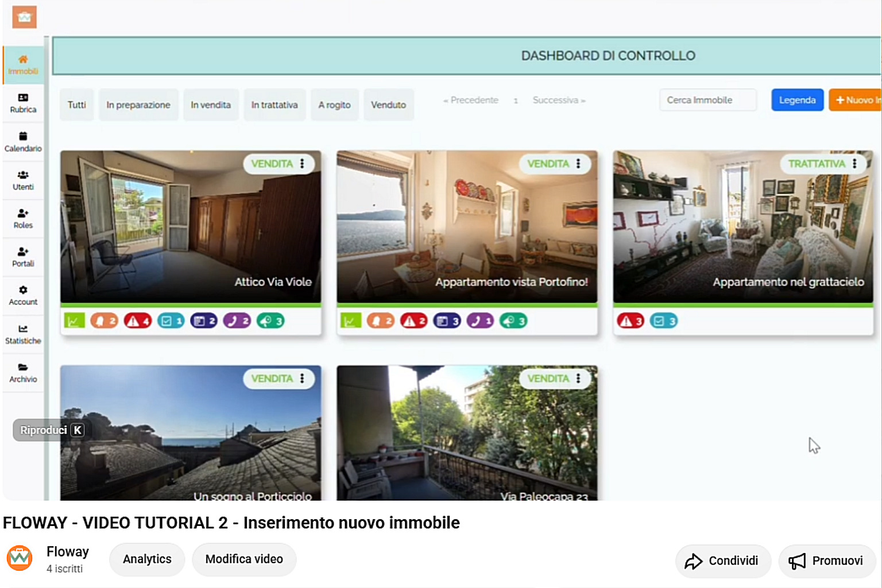Click the Floway channel avatar
This screenshot has height=588, width=882.
point(20,558)
